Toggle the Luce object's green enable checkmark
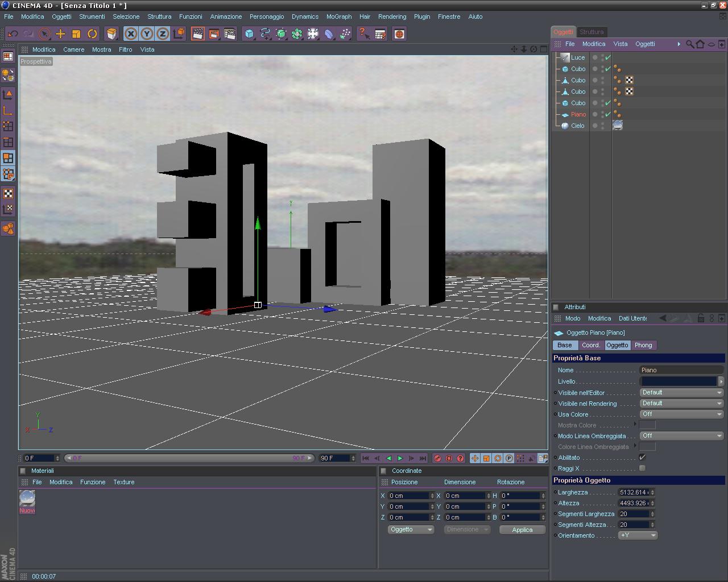The image size is (728, 582). 608,57
